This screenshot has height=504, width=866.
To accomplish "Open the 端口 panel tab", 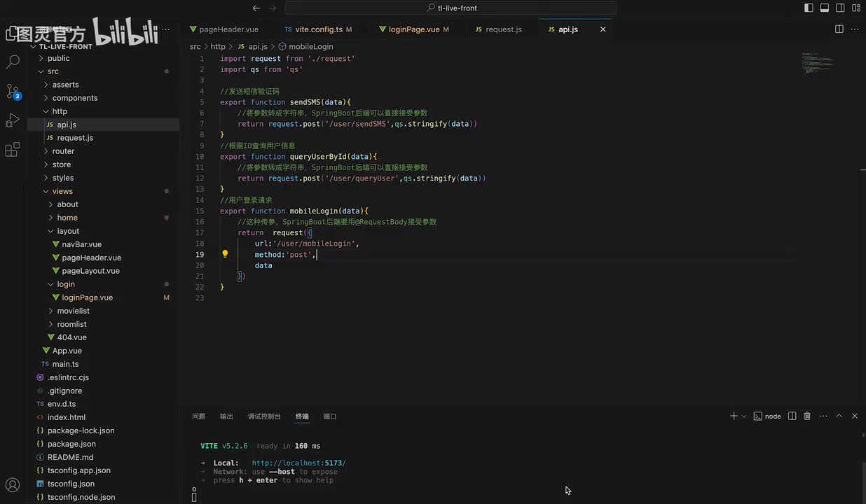I will [330, 416].
